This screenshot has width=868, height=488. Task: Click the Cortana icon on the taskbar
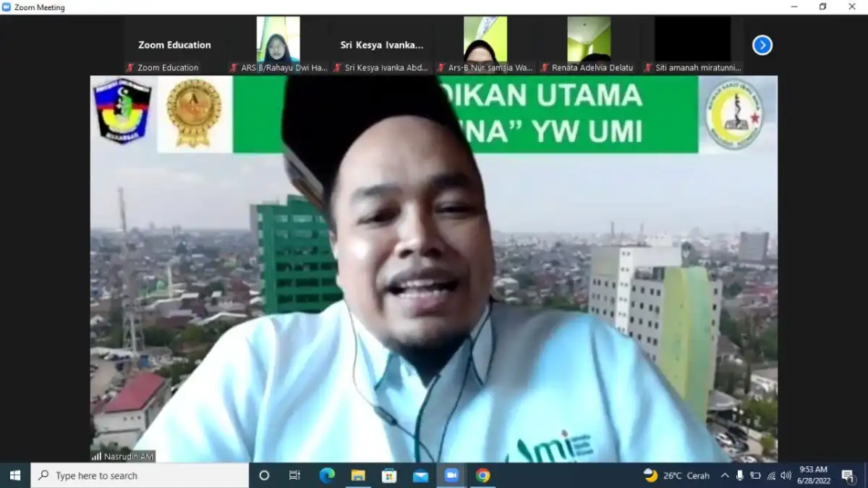coord(264,476)
